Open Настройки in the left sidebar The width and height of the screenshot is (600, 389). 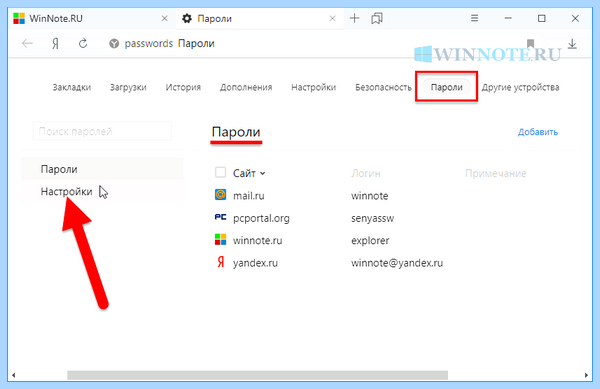click(x=102, y=191)
